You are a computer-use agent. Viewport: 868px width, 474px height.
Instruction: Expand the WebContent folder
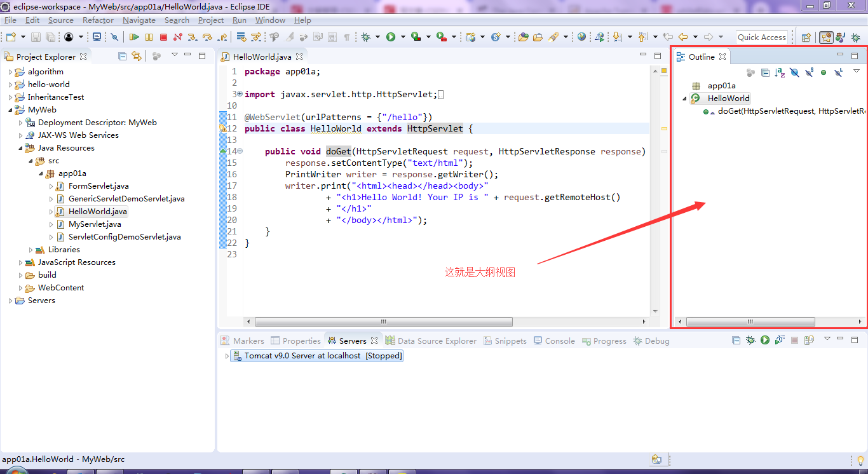tap(20, 287)
